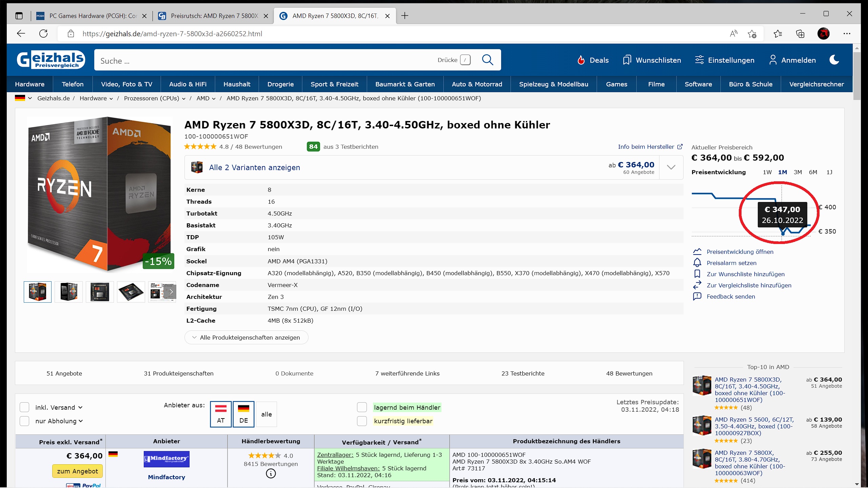Open the Deals flame icon
The height and width of the screenshot is (488, 868).
pos(581,60)
